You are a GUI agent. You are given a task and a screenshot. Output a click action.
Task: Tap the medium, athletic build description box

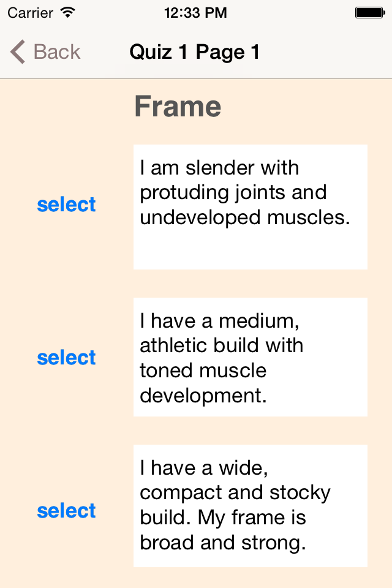click(x=250, y=357)
